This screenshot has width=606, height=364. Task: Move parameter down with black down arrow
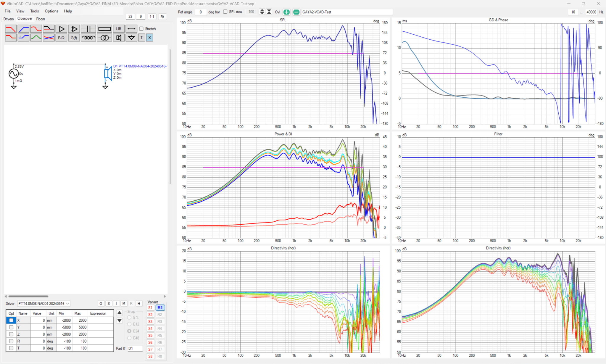120,320
